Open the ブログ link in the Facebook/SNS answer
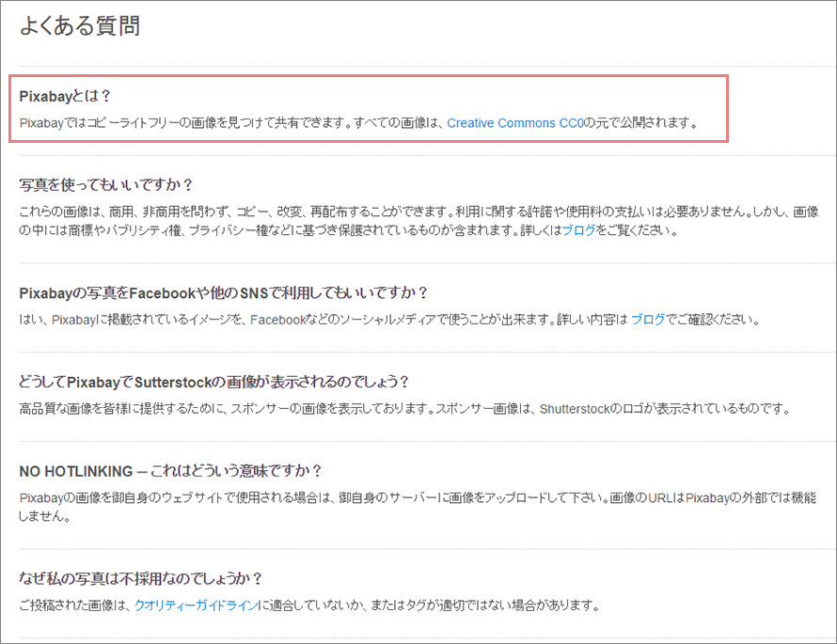This screenshot has width=837, height=644. point(648,320)
